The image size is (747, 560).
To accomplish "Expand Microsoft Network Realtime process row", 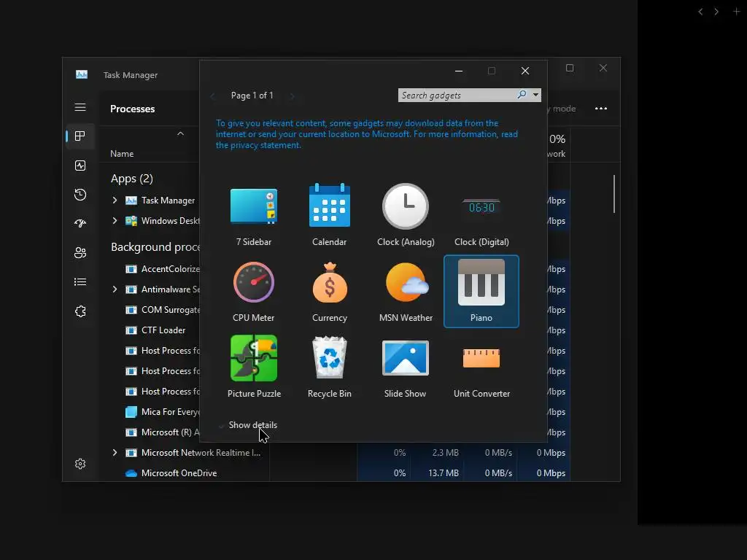I will (115, 452).
